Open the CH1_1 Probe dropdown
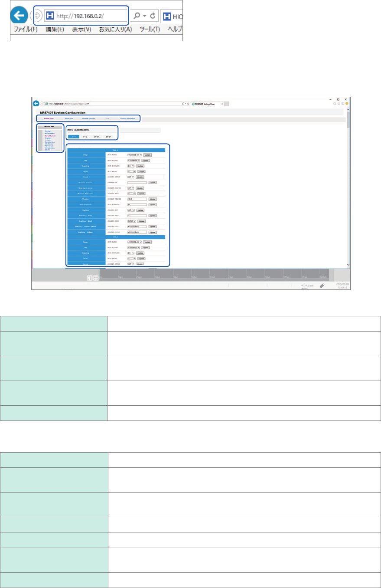The image size is (381, 588). click(x=131, y=172)
